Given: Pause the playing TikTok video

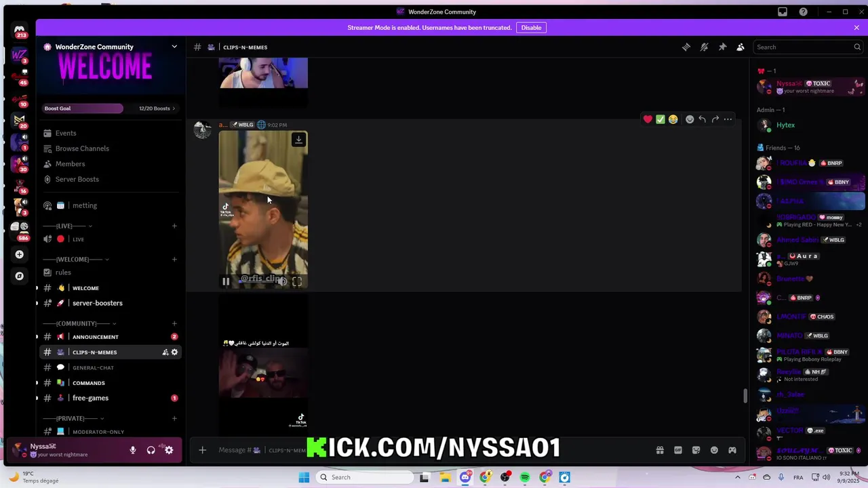Looking at the screenshot, I should (x=226, y=281).
